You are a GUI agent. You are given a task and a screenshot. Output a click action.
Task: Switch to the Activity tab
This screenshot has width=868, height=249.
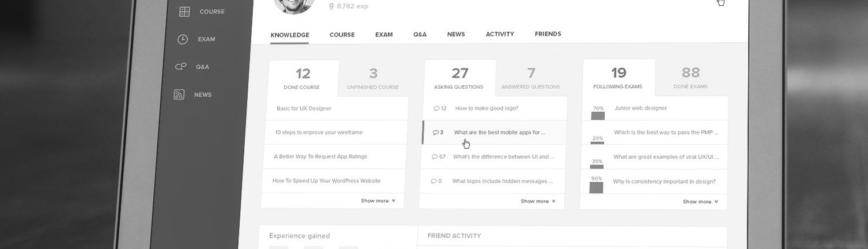click(x=499, y=34)
